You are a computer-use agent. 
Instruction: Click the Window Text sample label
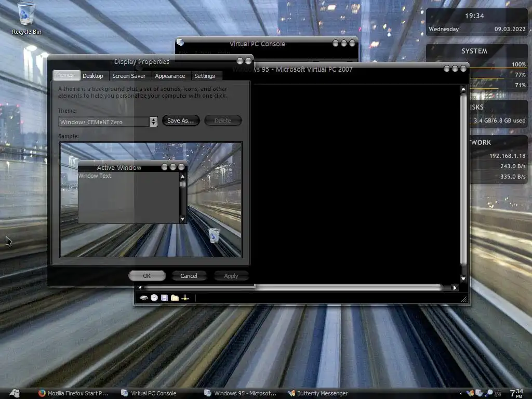click(95, 176)
